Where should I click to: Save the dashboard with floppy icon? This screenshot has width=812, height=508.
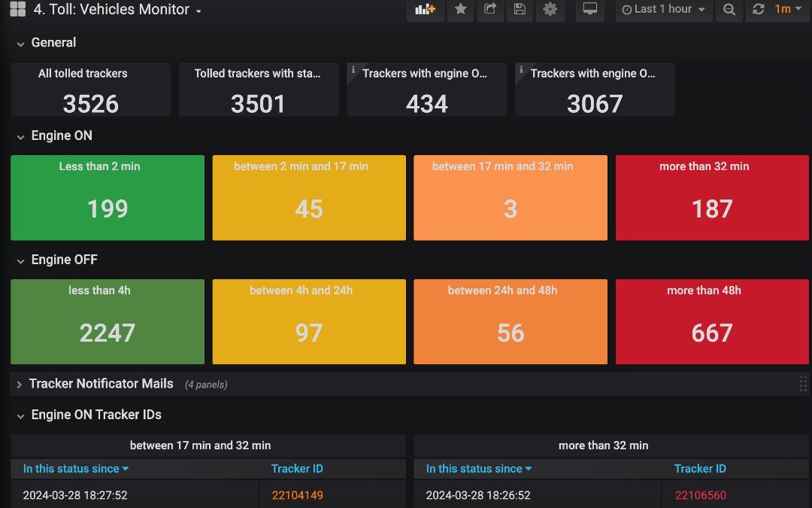[x=520, y=9]
